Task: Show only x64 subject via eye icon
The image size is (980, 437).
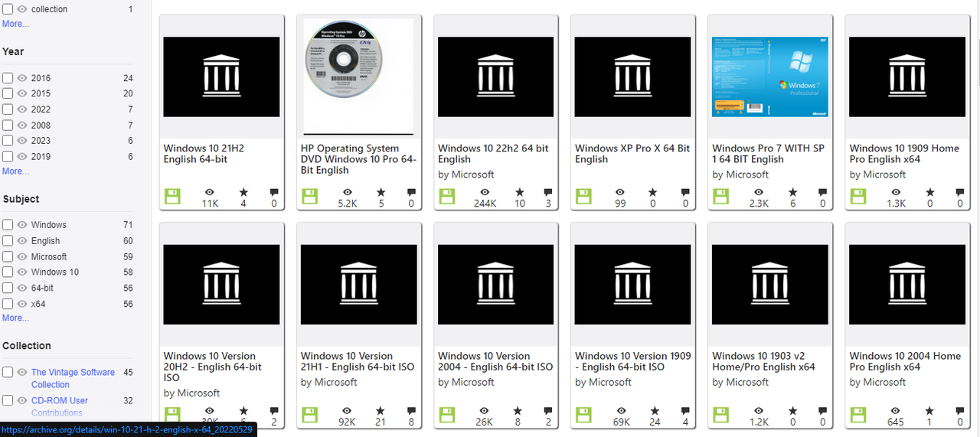Action: pyautogui.click(x=22, y=304)
